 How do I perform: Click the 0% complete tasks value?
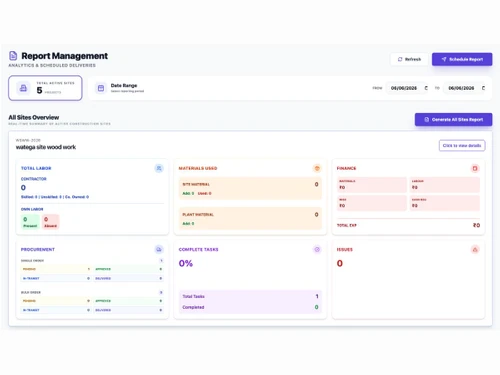(x=186, y=263)
